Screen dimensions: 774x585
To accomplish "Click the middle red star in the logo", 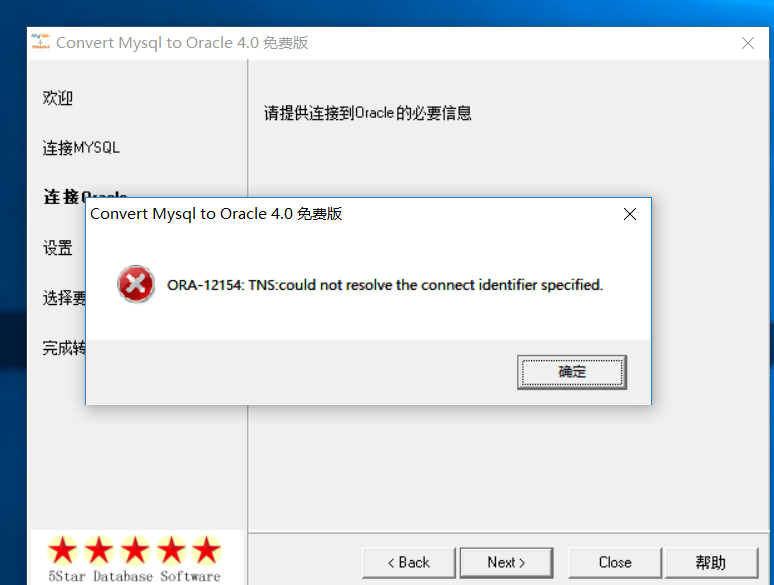I will 135,549.
